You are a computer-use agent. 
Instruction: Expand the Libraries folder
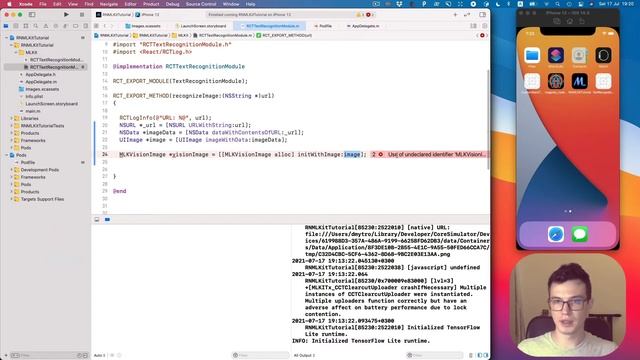11,118
